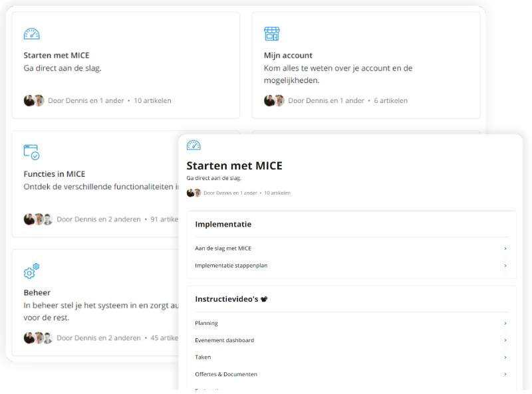Click 'Door Dennis en 2 anderen' on Beheer card
The width and height of the screenshot is (532, 394).
[x=98, y=338]
